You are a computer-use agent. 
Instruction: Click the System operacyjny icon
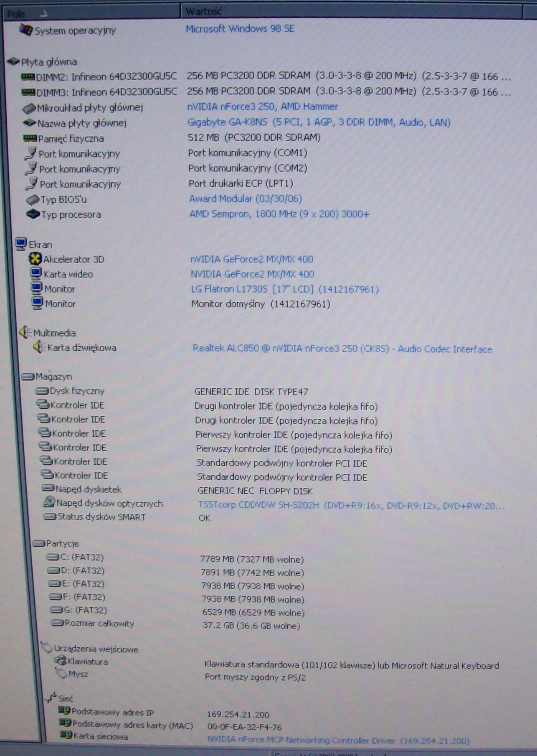(26, 30)
